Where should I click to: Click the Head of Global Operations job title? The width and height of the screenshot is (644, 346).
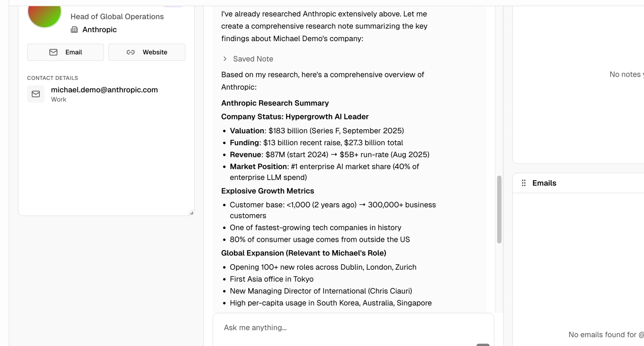[117, 16]
